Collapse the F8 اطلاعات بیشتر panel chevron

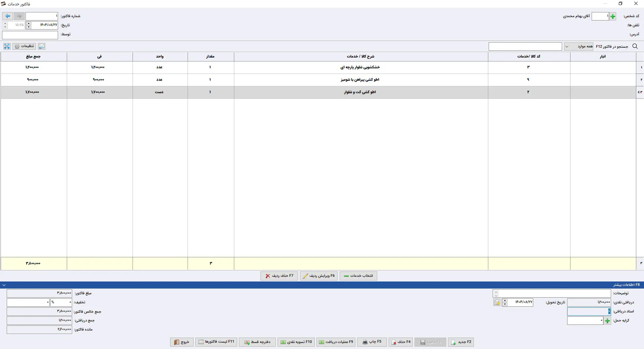(4, 285)
